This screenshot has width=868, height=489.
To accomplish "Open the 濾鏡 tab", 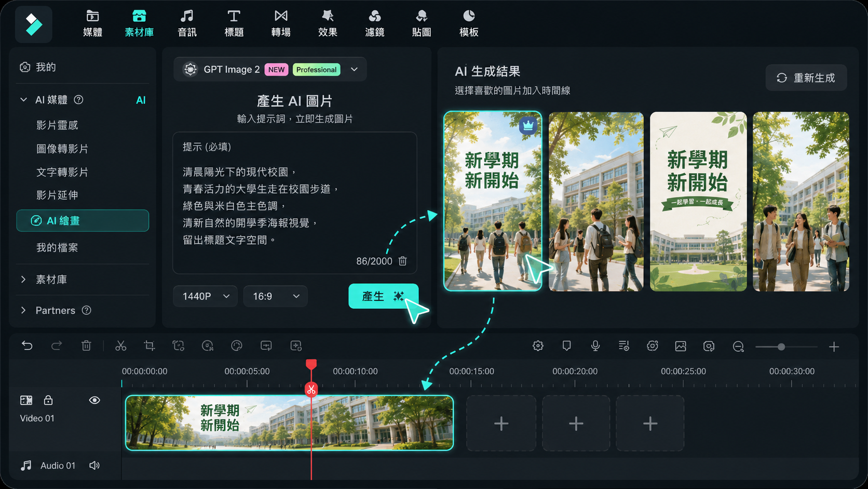I will 374,24.
